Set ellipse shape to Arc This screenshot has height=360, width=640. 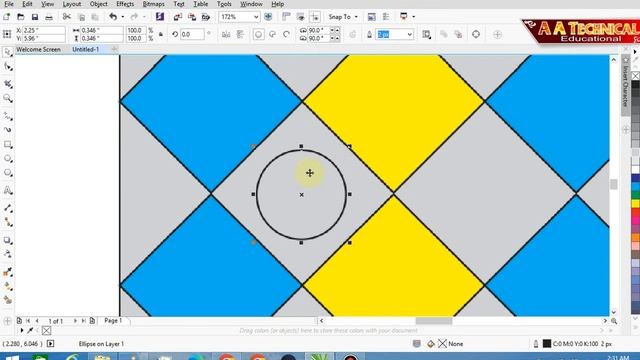[x=287, y=34]
